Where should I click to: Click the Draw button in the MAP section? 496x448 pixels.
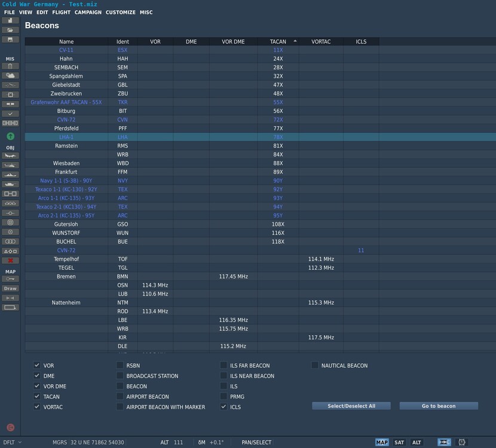coord(10,289)
